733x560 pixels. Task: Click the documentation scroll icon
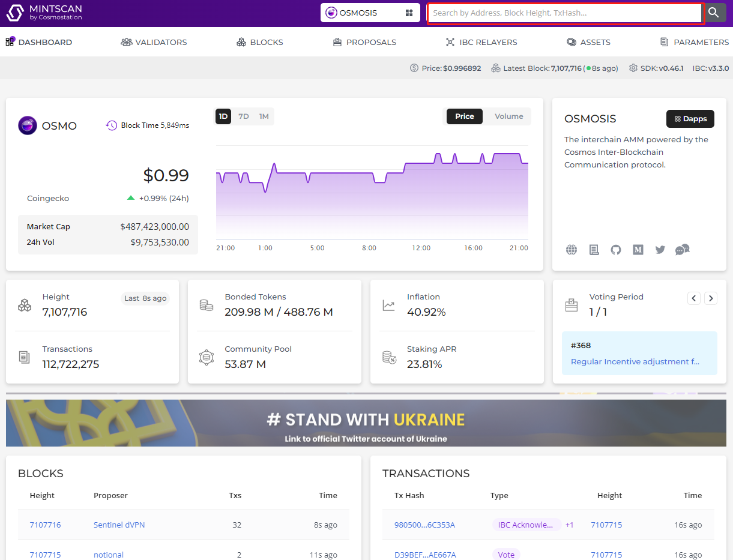pos(594,250)
